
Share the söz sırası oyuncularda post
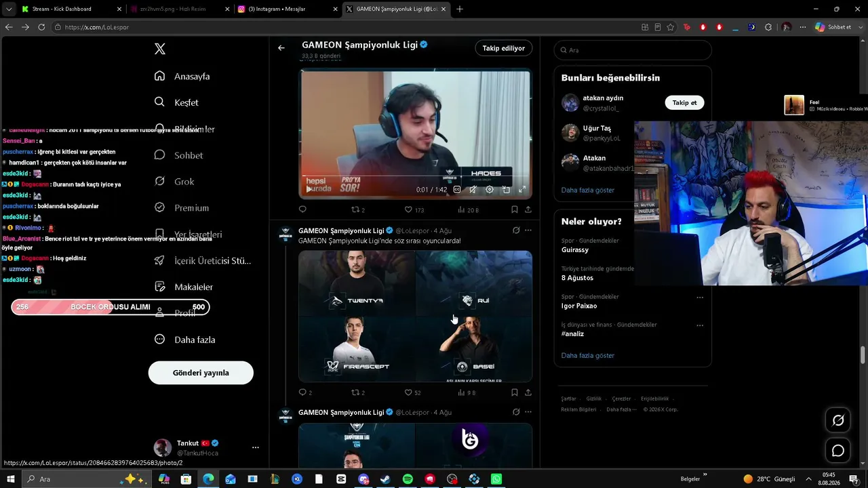tap(528, 392)
